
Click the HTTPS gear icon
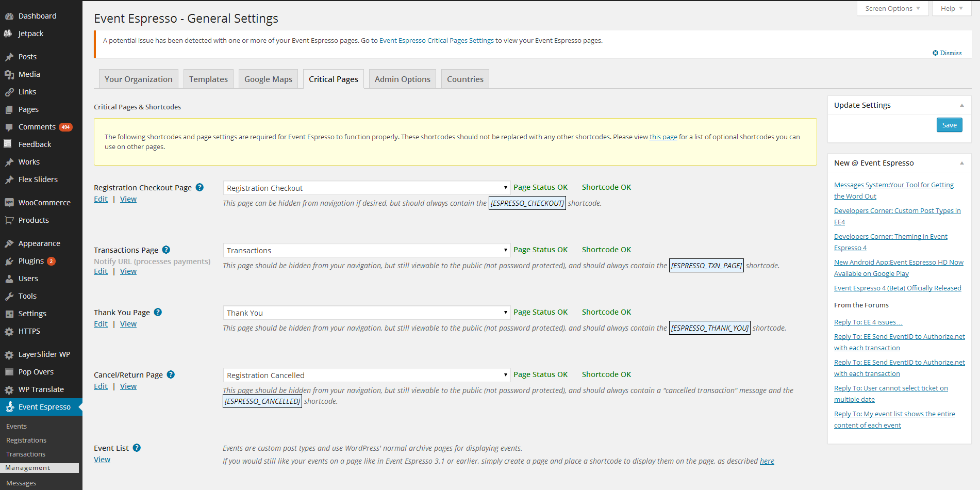pyautogui.click(x=9, y=331)
